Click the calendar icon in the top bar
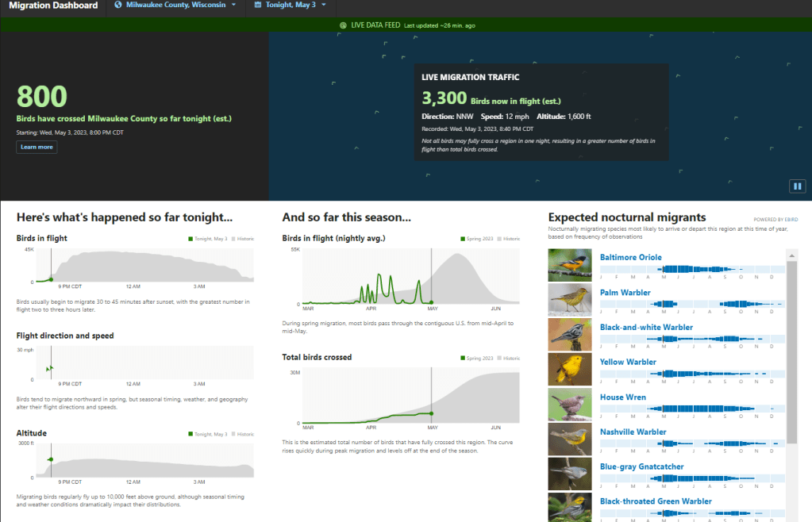Viewport: 812px width, 522px height. click(x=259, y=6)
